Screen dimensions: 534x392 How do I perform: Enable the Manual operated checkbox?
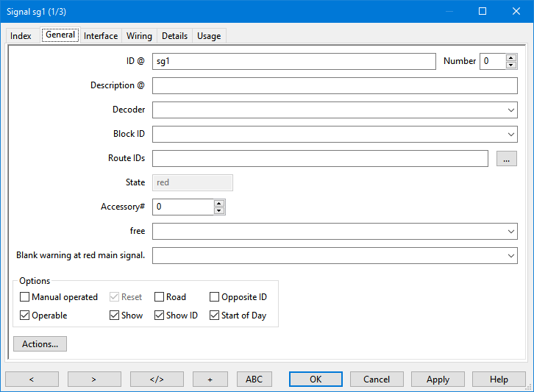[x=26, y=297]
